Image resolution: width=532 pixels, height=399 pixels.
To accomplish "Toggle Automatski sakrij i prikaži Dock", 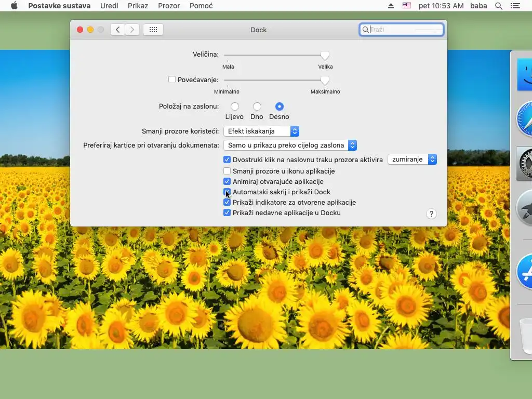I will 227,192.
